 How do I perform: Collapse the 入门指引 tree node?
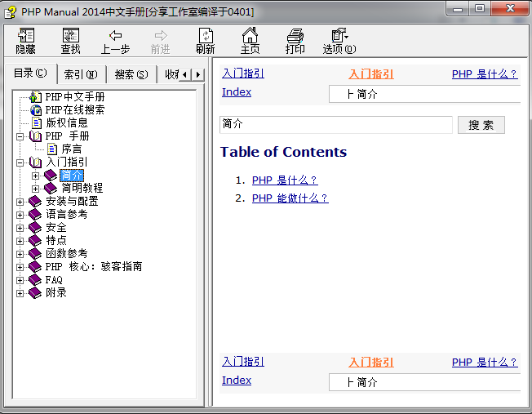[20, 163]
